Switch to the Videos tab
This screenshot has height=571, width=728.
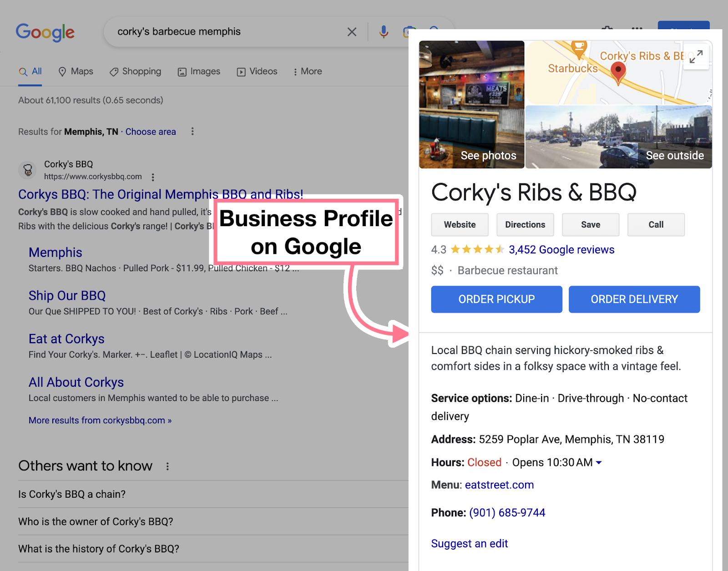[257, 71]
